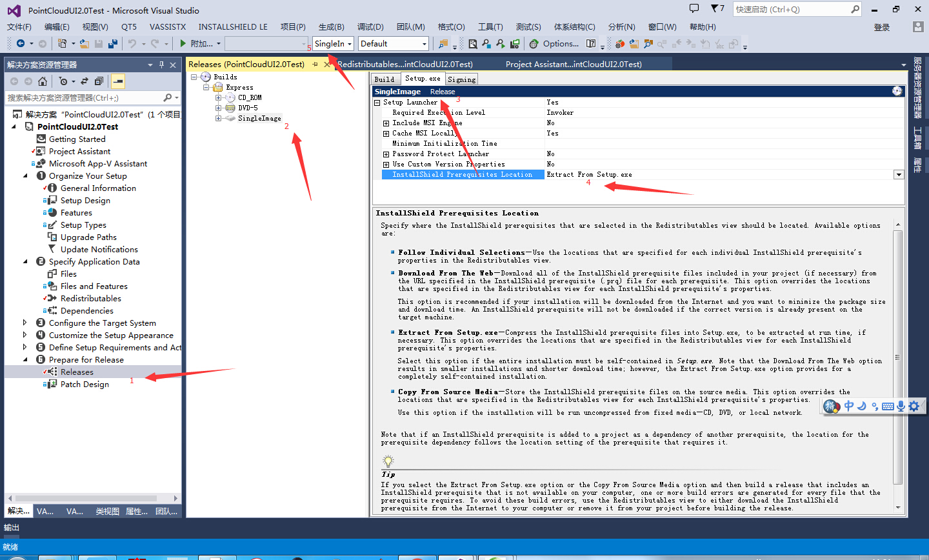
Task: Open InstallShield help book icon
Action: click(x=591, y=43)
